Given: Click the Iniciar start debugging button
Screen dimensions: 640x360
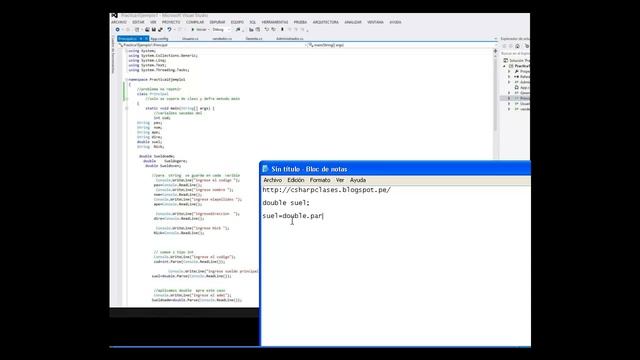Looking at the screenshot, I should (x=199, y=30).
